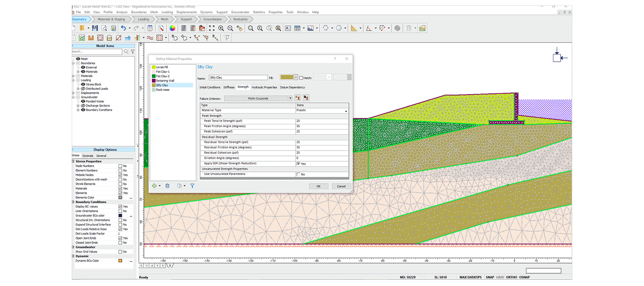The height and width of the screenshot is (286, 644).
Task: Click the layered soil profile icon
Action: [423, 28]
